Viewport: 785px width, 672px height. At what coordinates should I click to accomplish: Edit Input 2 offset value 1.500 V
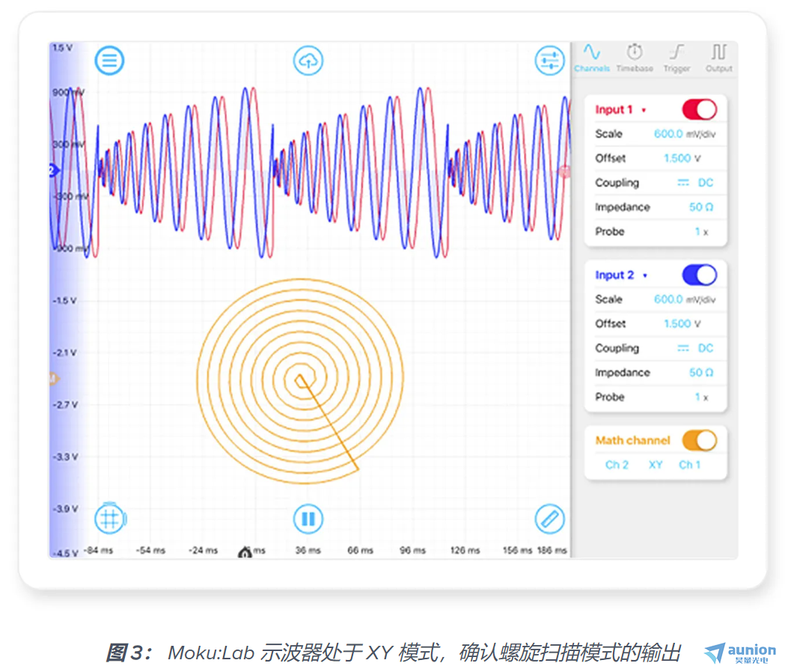tap(682, 324)
